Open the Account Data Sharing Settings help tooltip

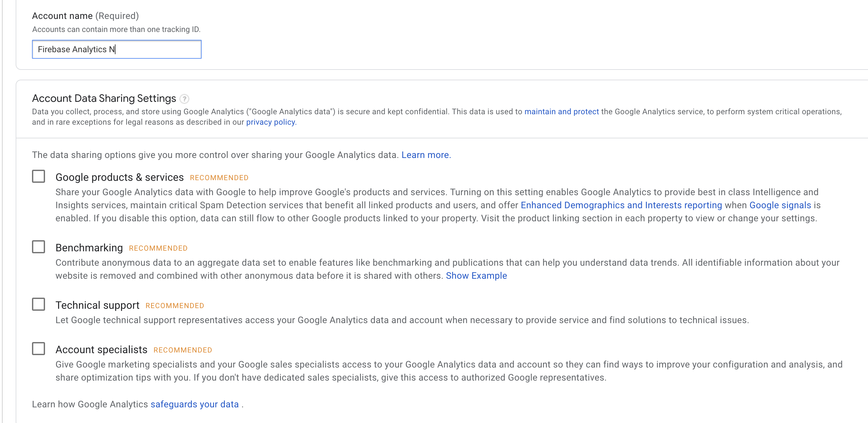(x=184, y=99)
